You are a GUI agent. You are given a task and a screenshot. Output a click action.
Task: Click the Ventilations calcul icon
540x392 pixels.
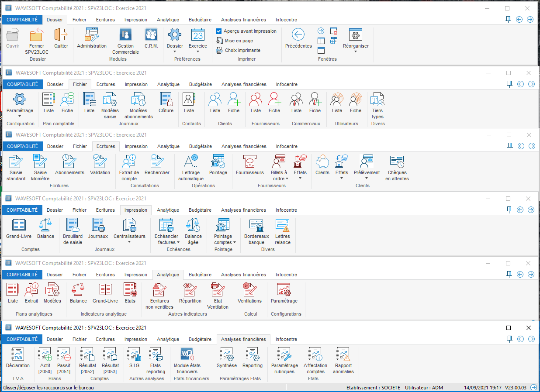249,290
